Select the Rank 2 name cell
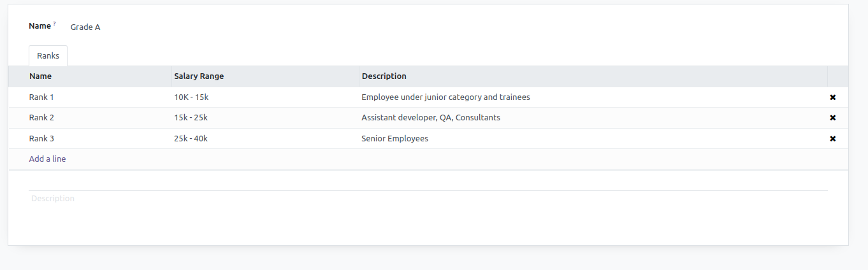 point(41,118)
